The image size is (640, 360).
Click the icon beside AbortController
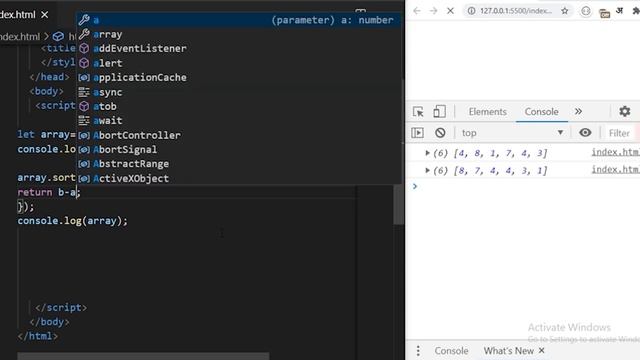tap(84, 135)
